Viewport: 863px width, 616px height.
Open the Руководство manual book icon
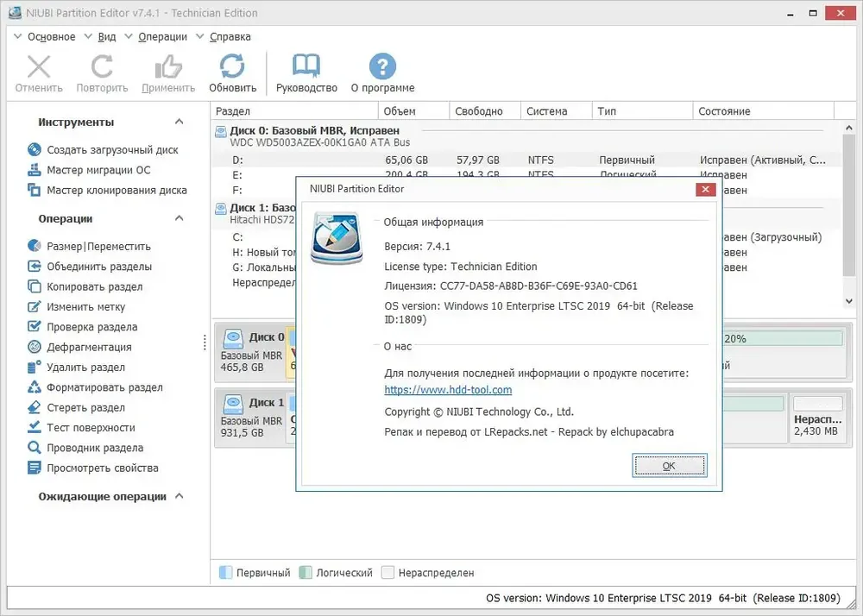point(306,66)
